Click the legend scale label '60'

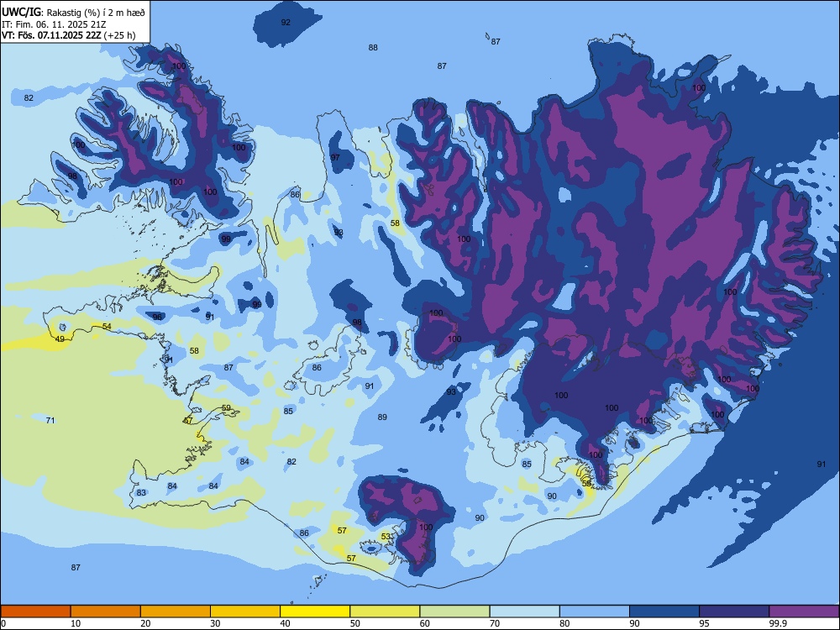[x=425, y=623]
